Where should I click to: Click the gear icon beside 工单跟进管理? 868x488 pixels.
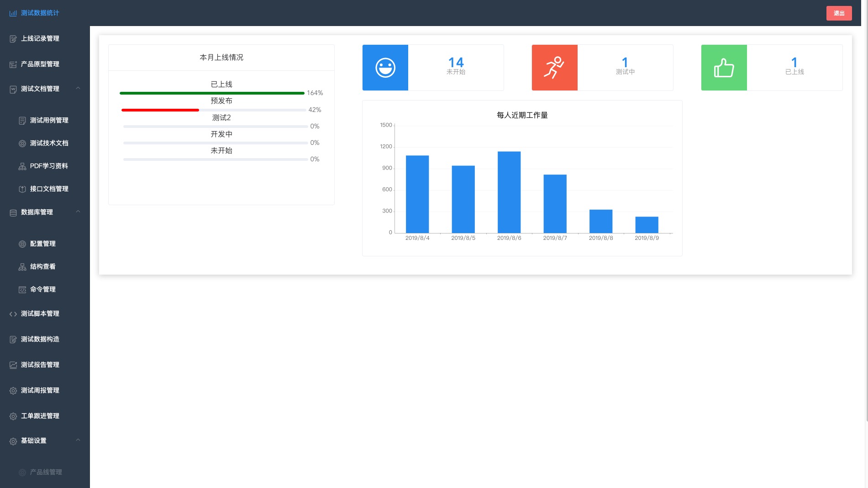click(x=13, y=416)
